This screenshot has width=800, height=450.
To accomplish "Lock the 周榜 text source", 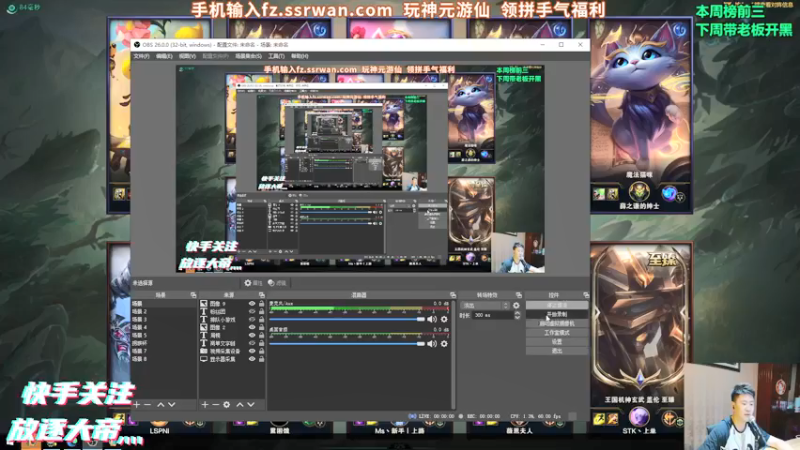I will pyautogui.click(x=261, y=335).
